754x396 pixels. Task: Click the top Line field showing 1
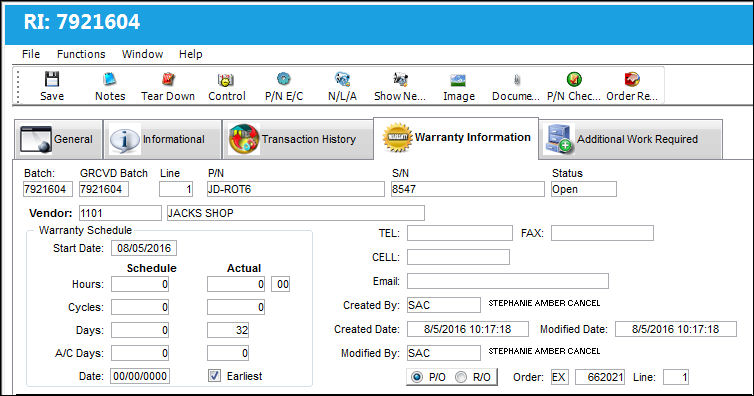tap(176, 189)
